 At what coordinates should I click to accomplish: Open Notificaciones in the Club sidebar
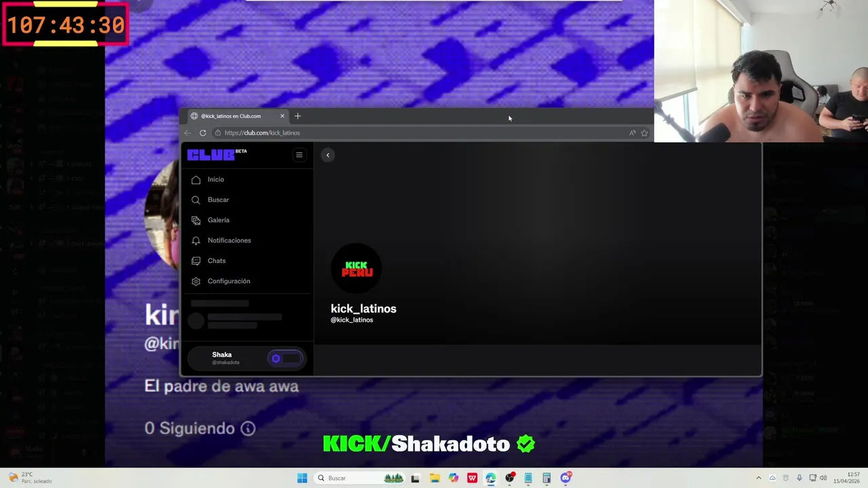pos(229,241)
